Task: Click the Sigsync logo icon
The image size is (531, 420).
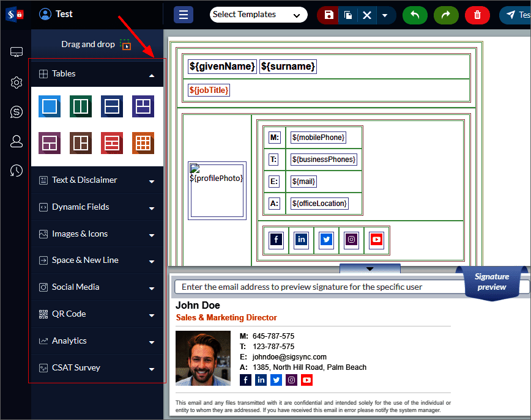Action: pyautogui.click(x=15, y=15)
